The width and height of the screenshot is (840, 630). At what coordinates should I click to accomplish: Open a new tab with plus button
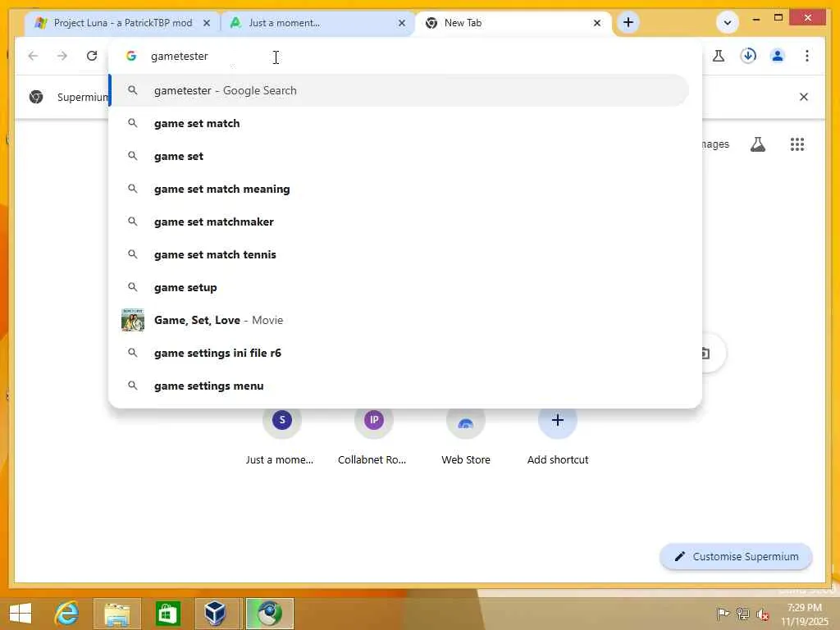point(628,22)
